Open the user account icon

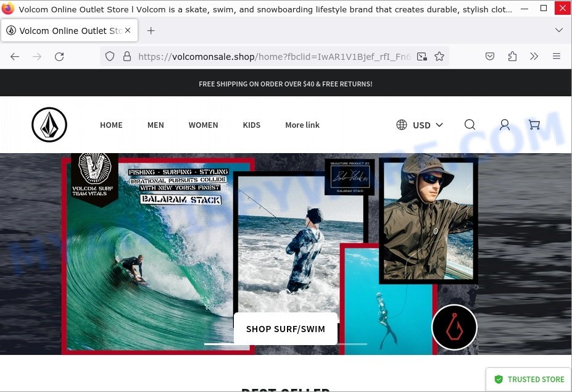pos(505,125)
